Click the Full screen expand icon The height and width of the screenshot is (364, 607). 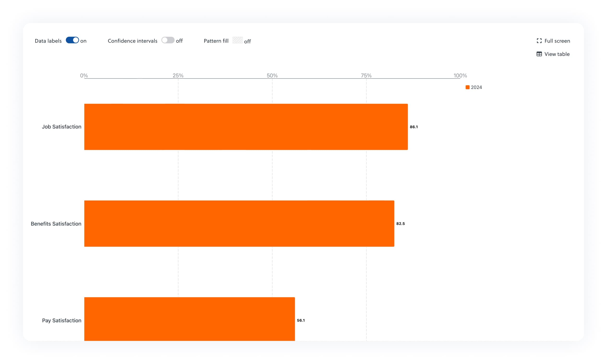point(539,41)
